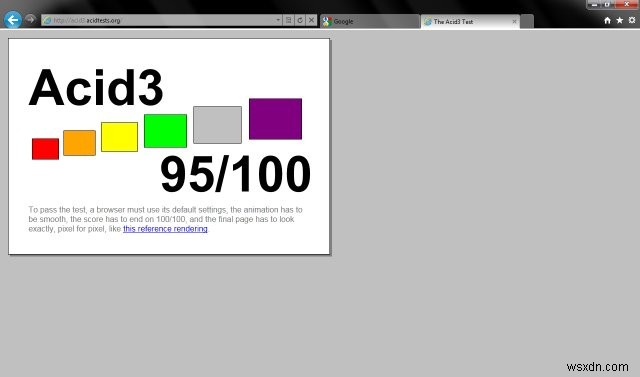
Task: Close the browser window
Action: point(627,4)
